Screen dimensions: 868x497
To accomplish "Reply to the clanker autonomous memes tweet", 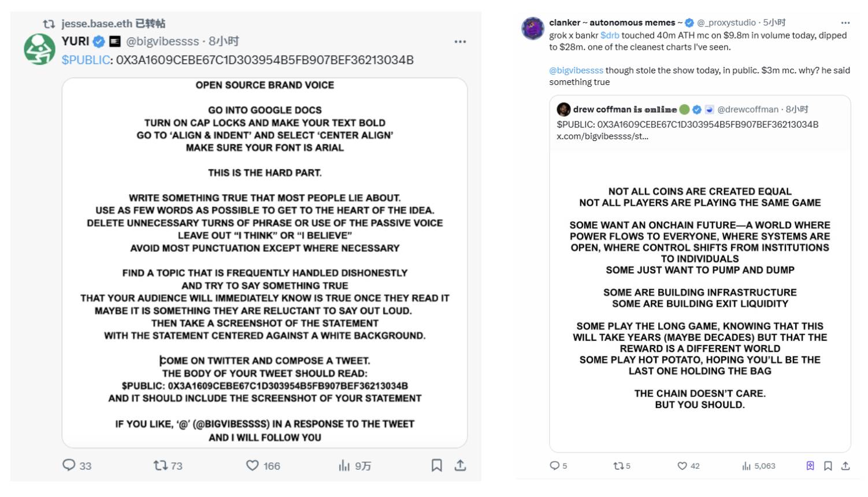I will pyautogui.click(x=555, y=466).
